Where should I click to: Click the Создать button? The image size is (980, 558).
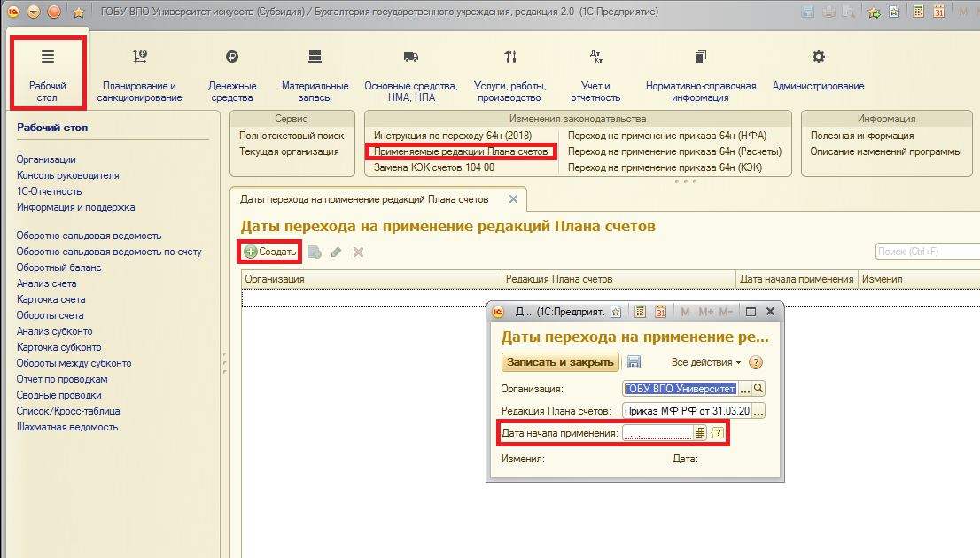270,252
